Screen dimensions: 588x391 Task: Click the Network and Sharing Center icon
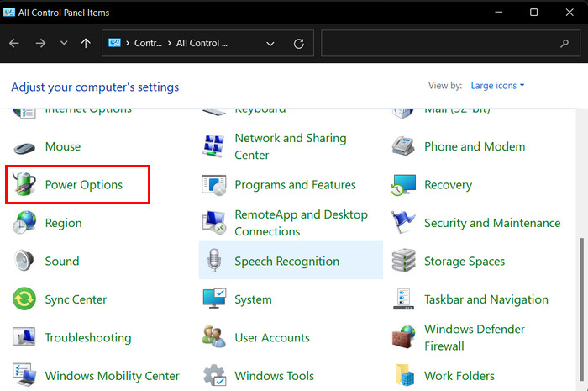pos(213,146)
